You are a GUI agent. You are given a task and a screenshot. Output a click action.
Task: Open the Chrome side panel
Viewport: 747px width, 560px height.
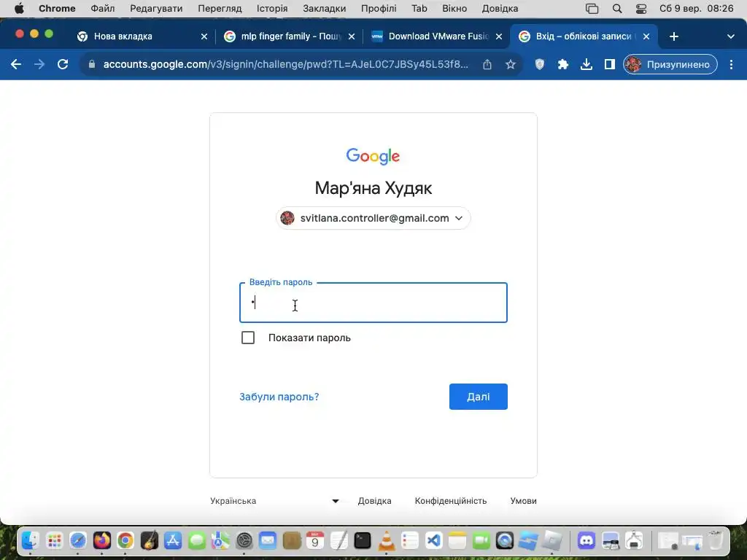(x=609, y=64)
